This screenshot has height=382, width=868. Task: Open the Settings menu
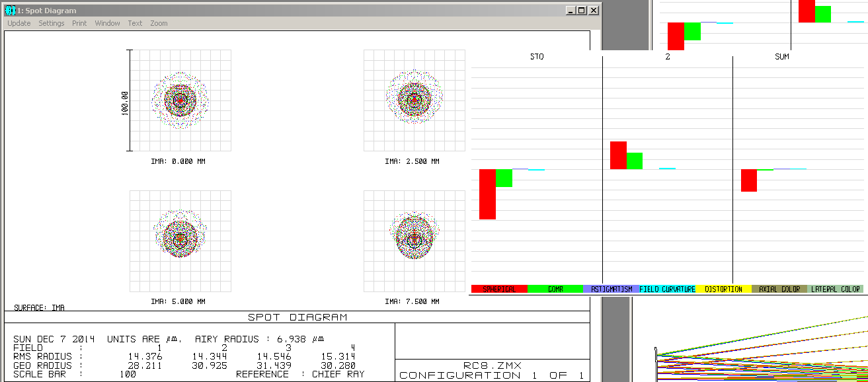[52, 23]
